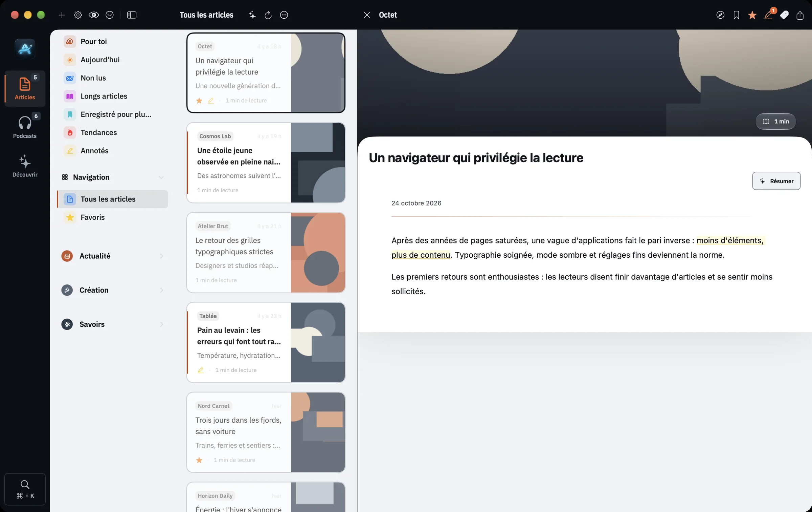
Task: Toggle the sidebar panel icon
Action: click(132, 15)
